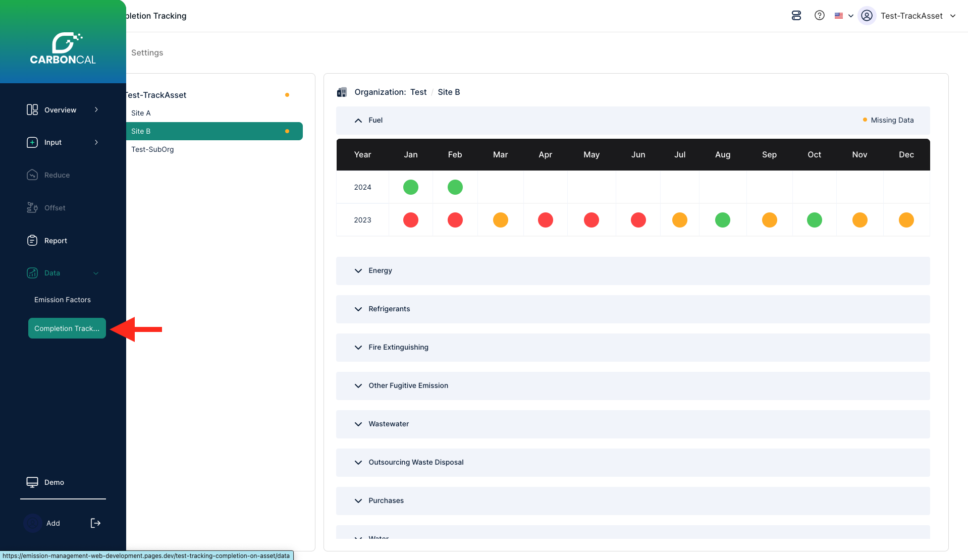Open Emission Factors submenu item

pyautogui.click(x=63, y=300)
